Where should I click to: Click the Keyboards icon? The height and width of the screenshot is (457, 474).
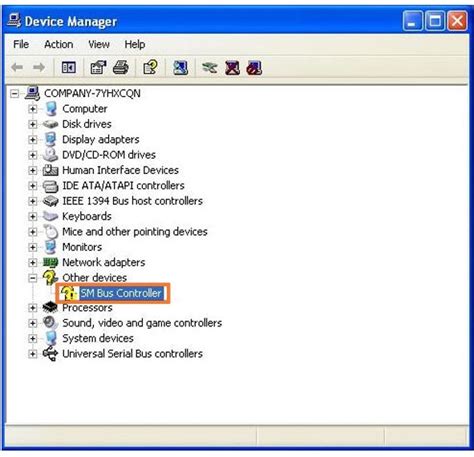(x=50, y=216)
